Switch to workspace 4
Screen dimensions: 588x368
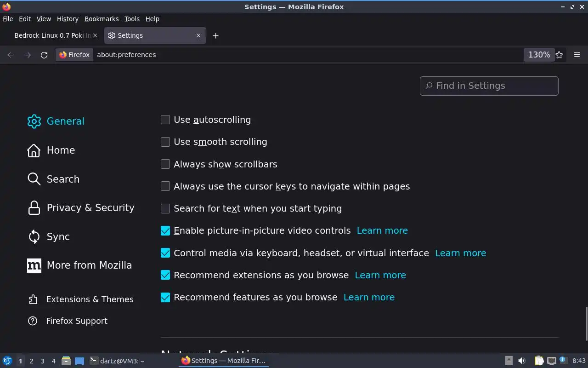[x=53, y=361]
